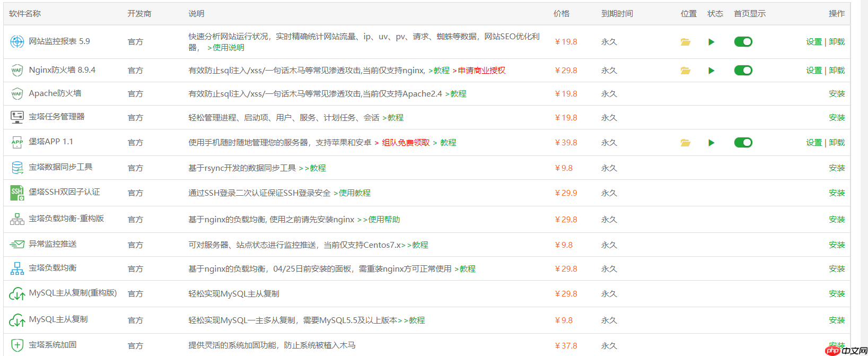Click the 网站监控报表 plugin icon
The height and width of the screenshot is (356, 868).
pos(17,41)
